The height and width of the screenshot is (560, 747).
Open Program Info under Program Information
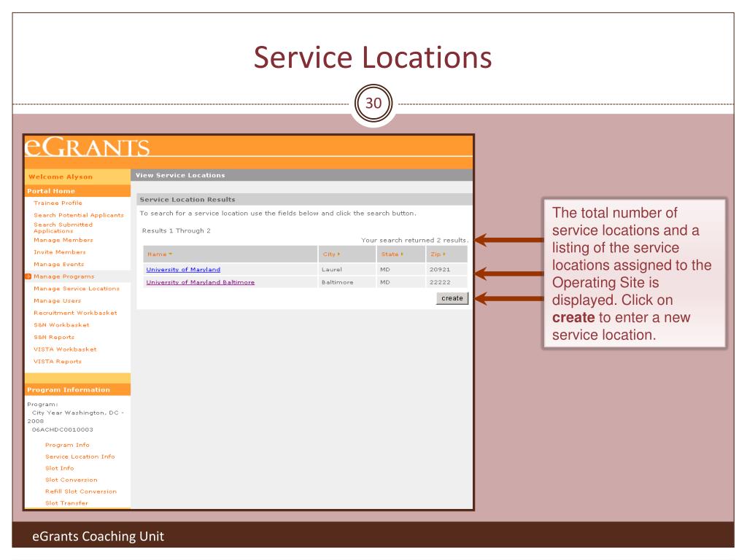67,445
